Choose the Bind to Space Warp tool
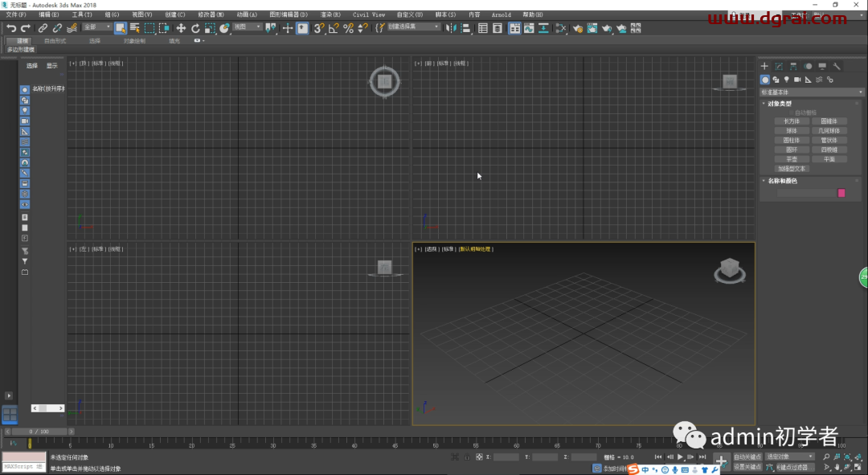 click(x=72, y=27)
